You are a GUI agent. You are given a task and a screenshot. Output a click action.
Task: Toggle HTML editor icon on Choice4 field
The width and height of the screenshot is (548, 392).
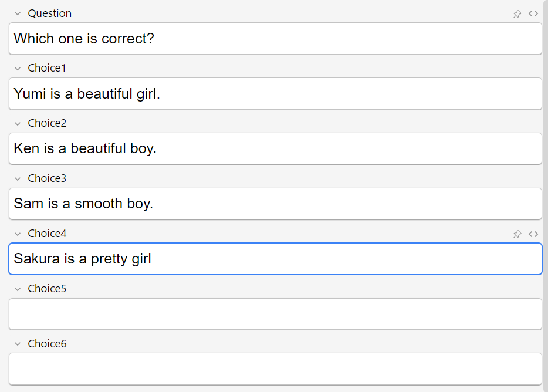(x=533, y=234)
